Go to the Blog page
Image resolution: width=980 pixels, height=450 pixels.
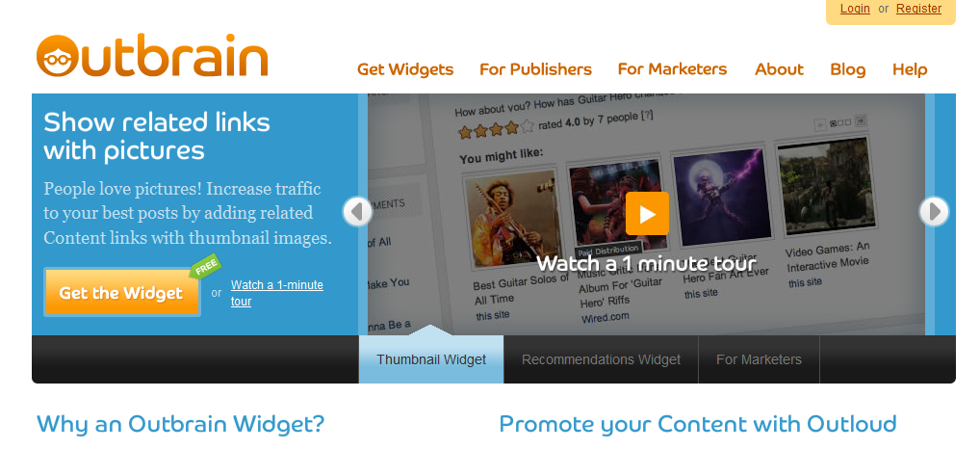pyautogui.click(x=847, y=69)
